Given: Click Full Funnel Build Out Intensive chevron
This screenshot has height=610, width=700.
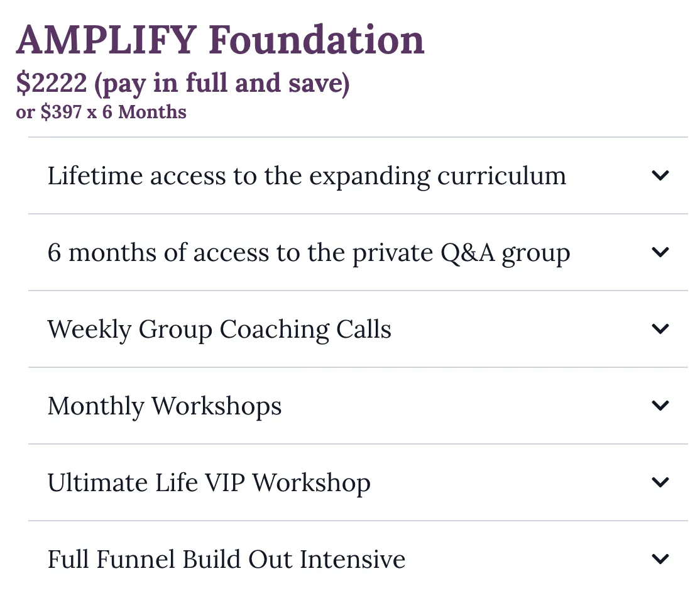Looking at the screenshot, I should 660,558.
